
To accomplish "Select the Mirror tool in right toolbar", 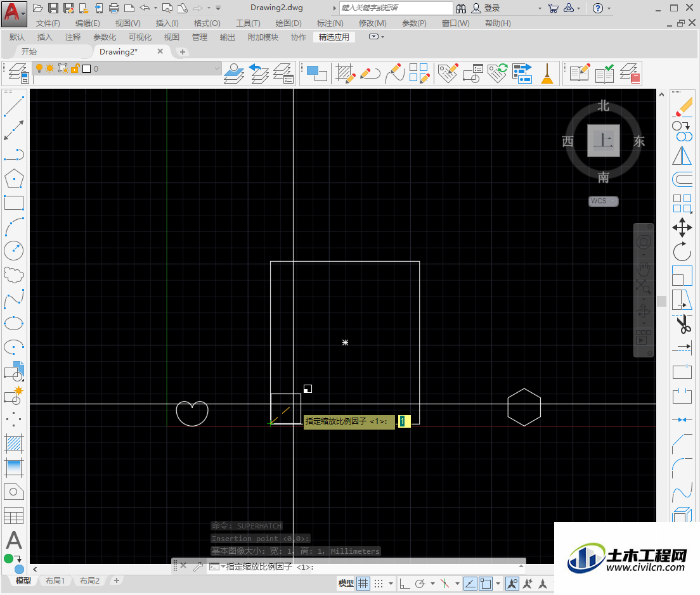I will point(682,155).
